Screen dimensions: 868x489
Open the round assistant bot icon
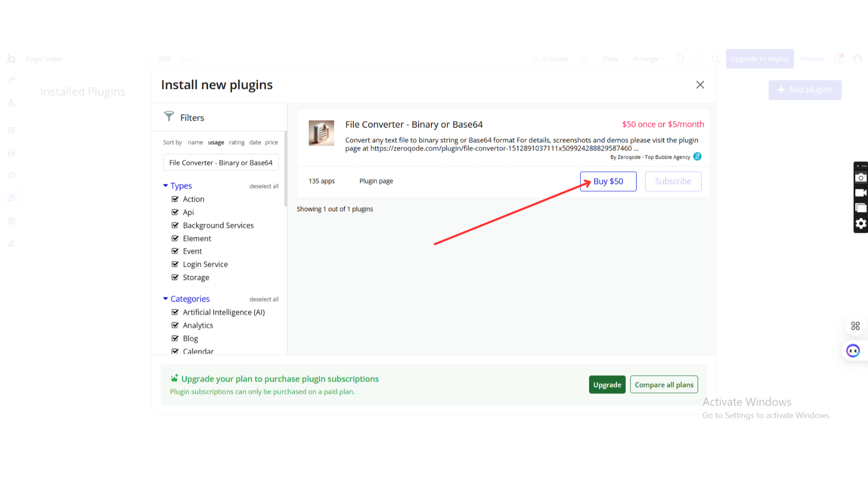click(x=853, y=350)
